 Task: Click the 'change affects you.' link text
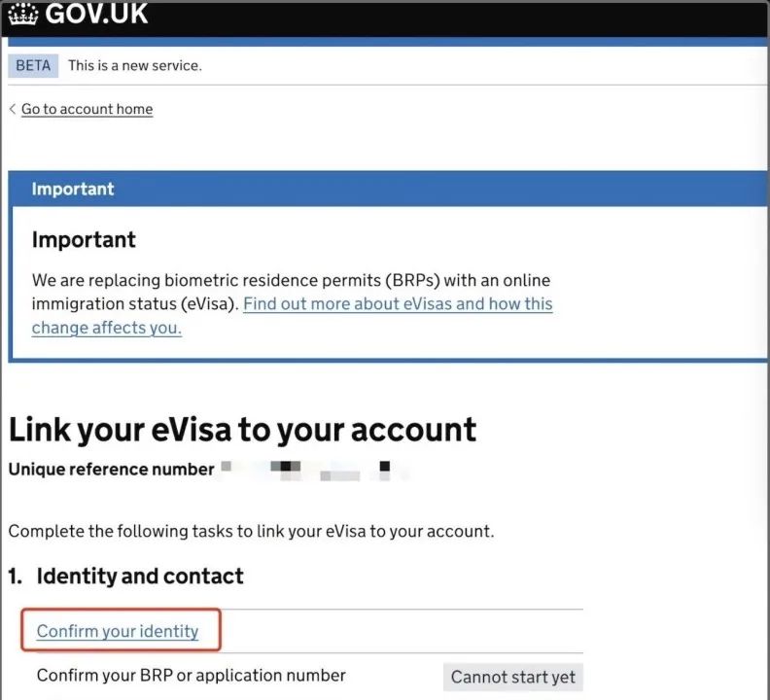point(107,328)
